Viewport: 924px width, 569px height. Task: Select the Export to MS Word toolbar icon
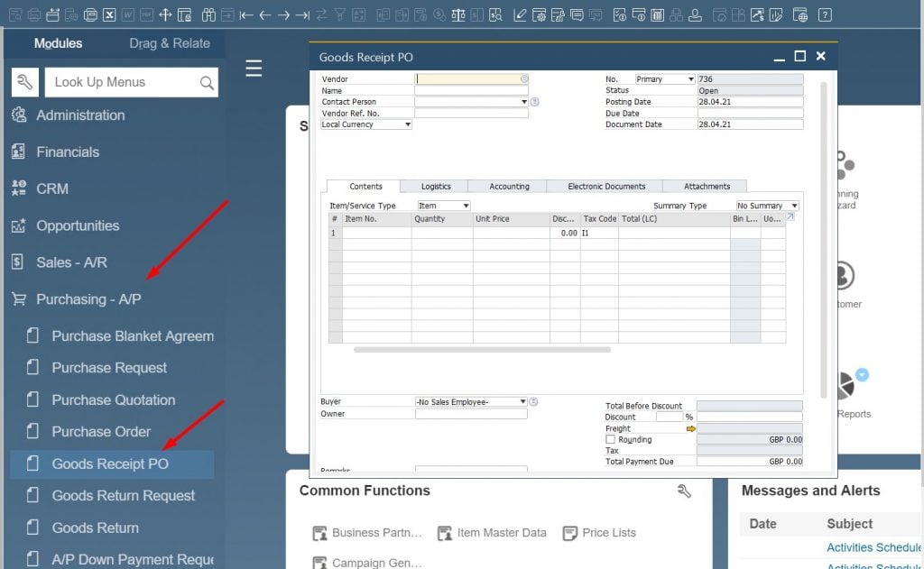tap(127, 14)
